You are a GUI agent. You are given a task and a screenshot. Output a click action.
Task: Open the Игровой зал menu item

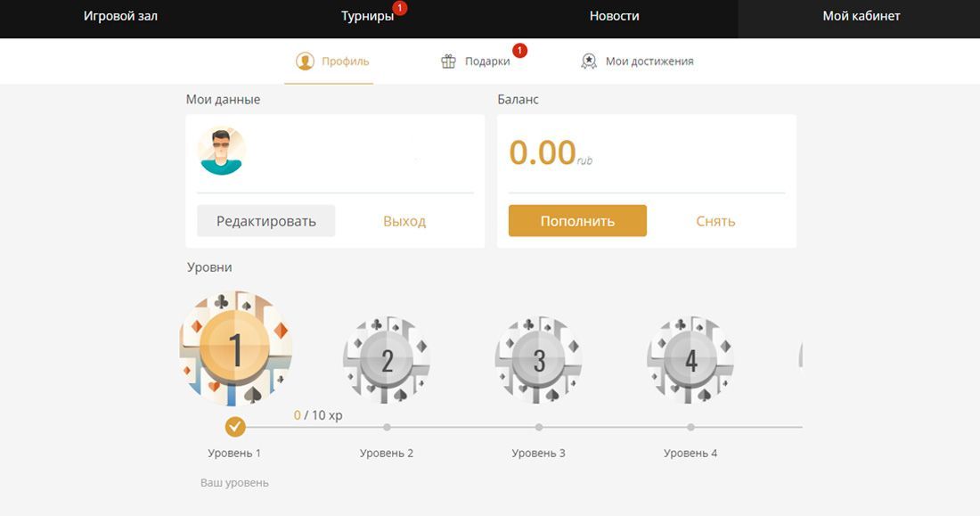pyautogui.click(x=120, y=16)
